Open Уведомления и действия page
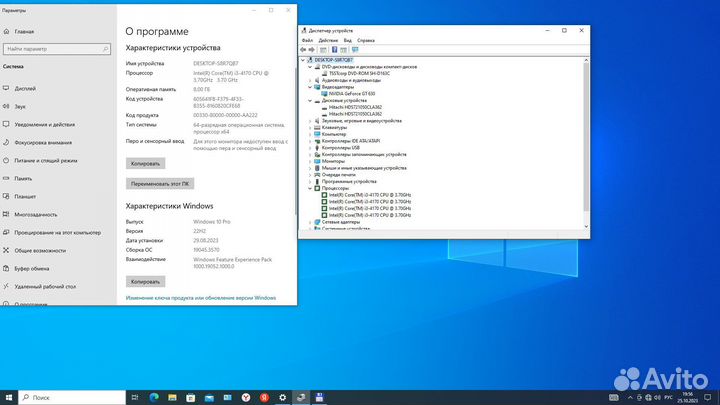This screenshot has height=405, width=720. click(45, 124)
